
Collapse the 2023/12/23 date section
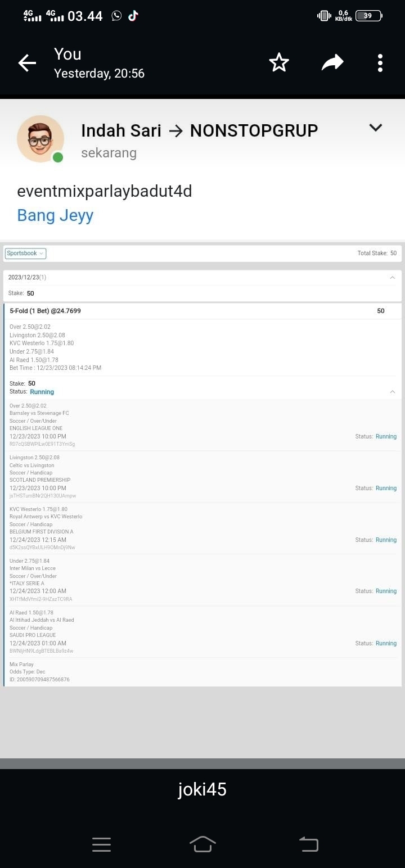(392, 277)
